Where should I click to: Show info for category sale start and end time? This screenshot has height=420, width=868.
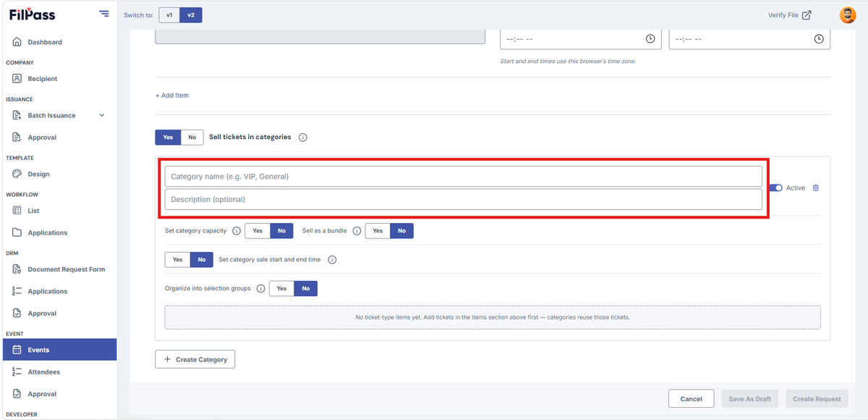[x=333, y=259]
